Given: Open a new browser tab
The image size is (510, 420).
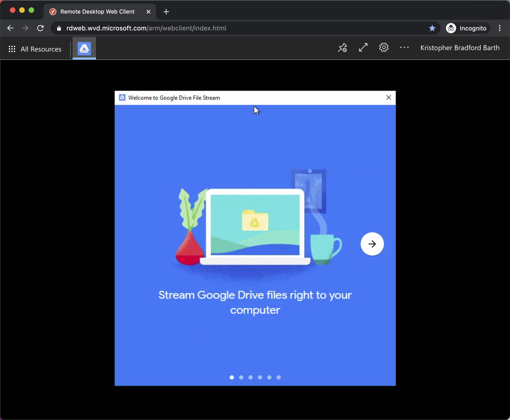Looking at the screenshot, I should point(166,12).
